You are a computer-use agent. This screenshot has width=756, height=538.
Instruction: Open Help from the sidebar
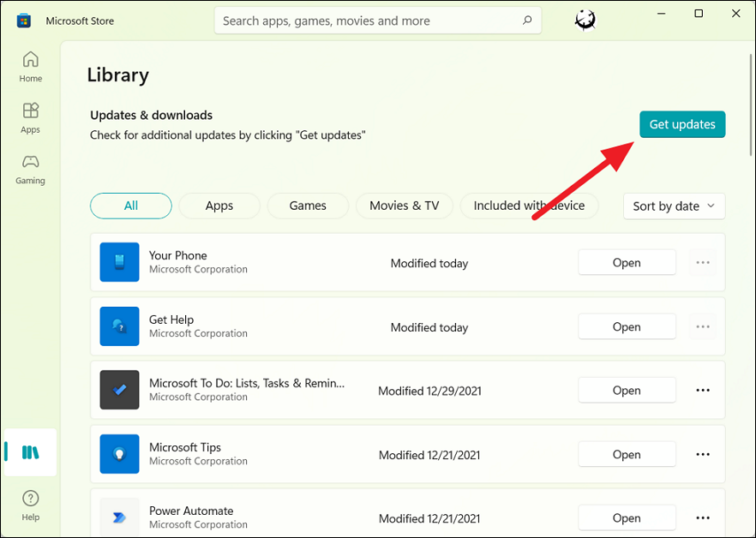coord(30,505)
